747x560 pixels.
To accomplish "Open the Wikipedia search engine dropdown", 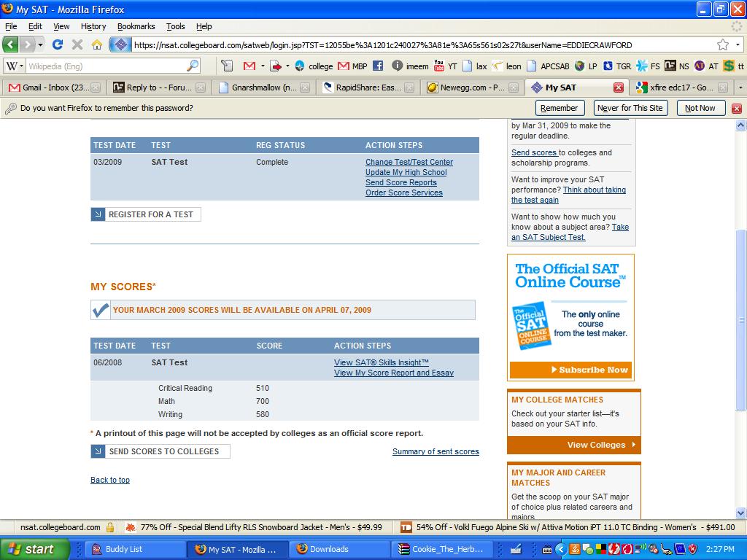I will (20, 65).
